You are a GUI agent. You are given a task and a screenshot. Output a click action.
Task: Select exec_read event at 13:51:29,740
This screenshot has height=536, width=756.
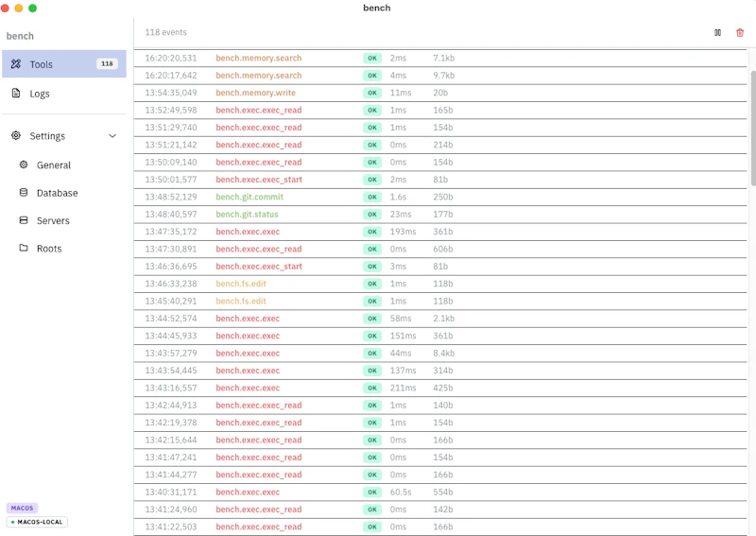[x=440, y=128]
